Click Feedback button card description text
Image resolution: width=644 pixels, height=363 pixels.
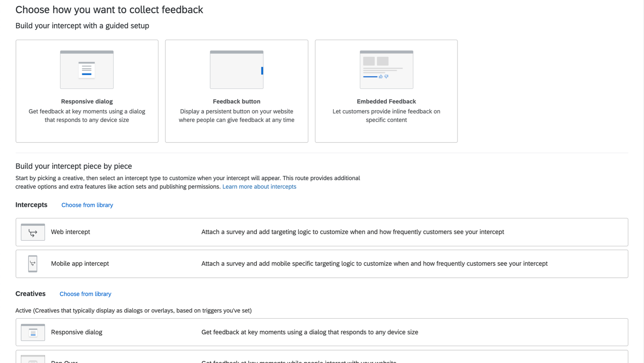[236, 116]
